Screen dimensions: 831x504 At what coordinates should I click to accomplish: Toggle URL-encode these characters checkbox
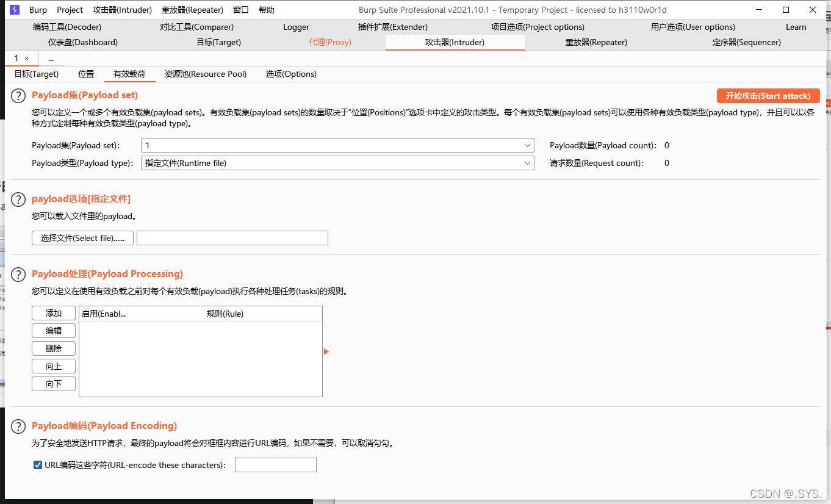(x=38, y=465)
